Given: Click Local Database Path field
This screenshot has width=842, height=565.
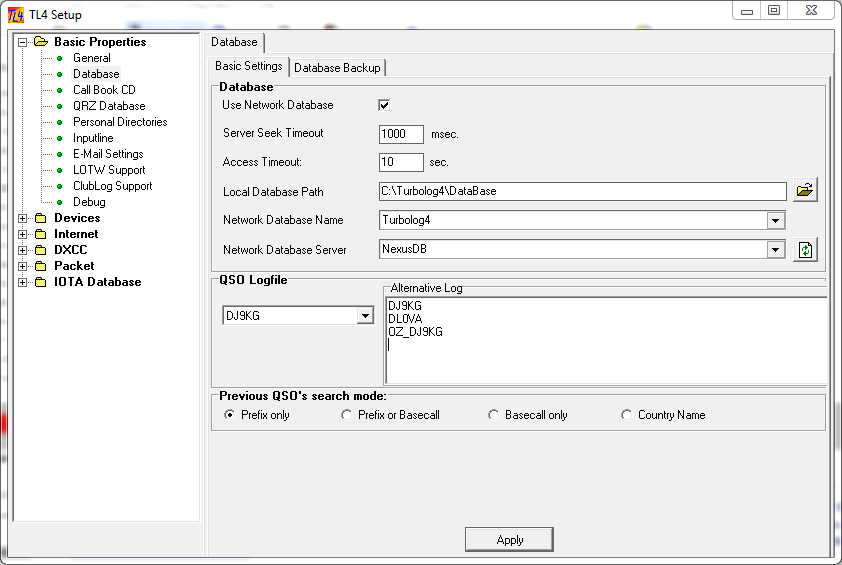Looking at the screenshot, I should 583,191.
